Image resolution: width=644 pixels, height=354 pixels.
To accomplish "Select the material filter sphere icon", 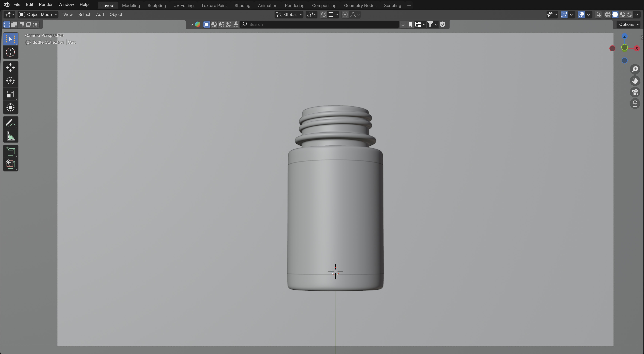I will (214, 24).
